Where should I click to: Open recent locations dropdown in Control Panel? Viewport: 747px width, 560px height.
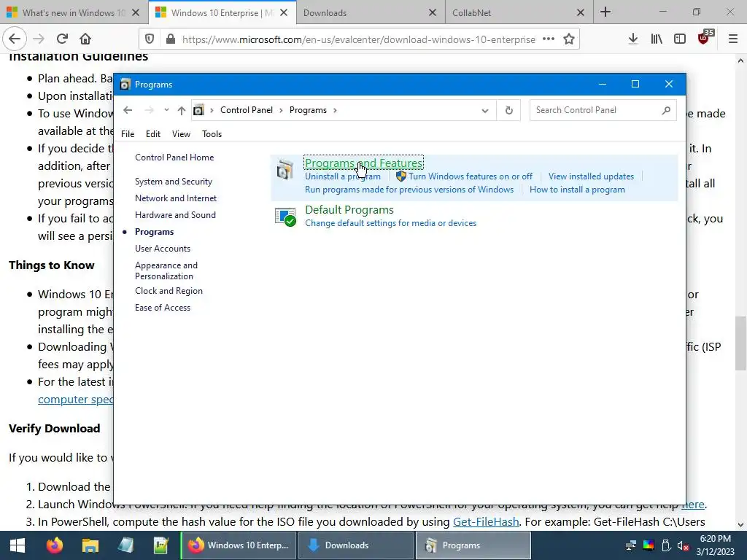(166, 110)
